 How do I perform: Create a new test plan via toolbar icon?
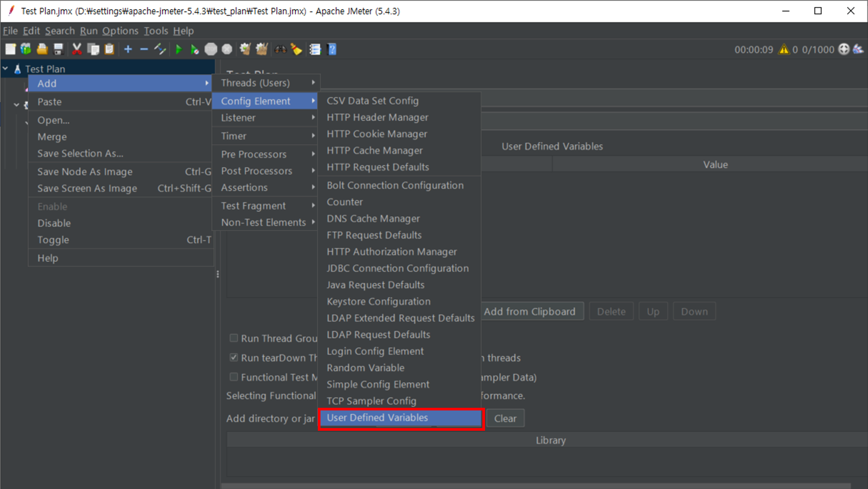point(10,49)
